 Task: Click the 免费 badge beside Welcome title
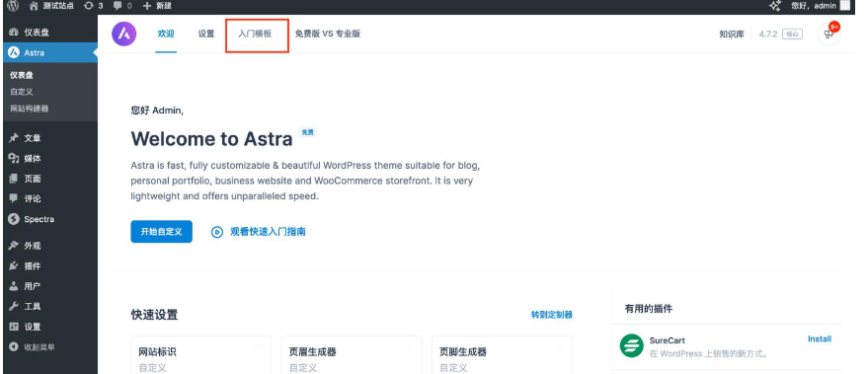tap(308, 132)
